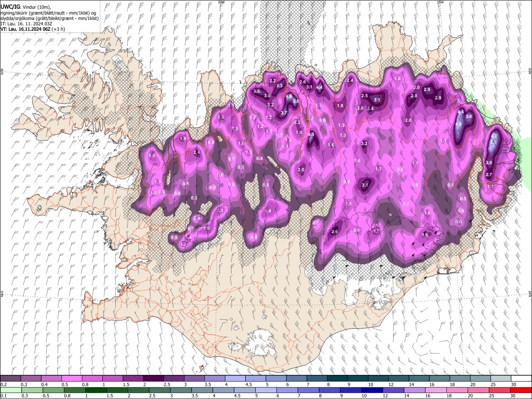Screen dimensions: 532x399
Task: Click the slate-blue 6–7 snow legend swatch
Action: coord(296,379)
